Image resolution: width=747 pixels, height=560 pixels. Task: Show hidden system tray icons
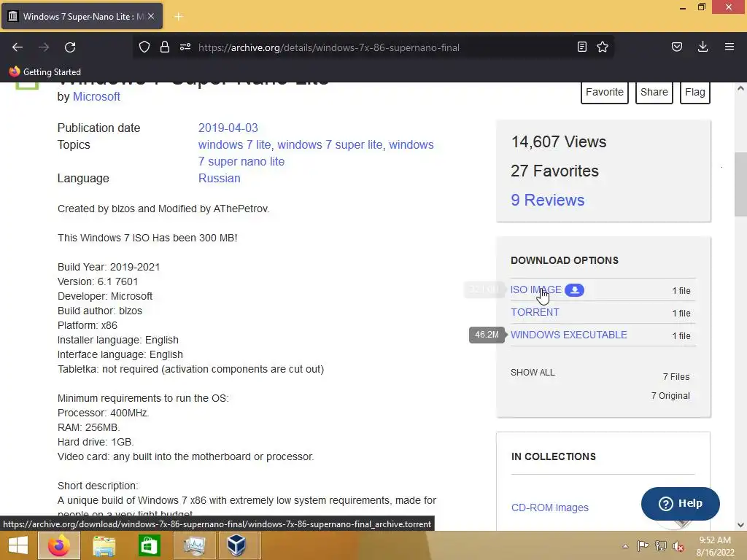tap(625, 546)
